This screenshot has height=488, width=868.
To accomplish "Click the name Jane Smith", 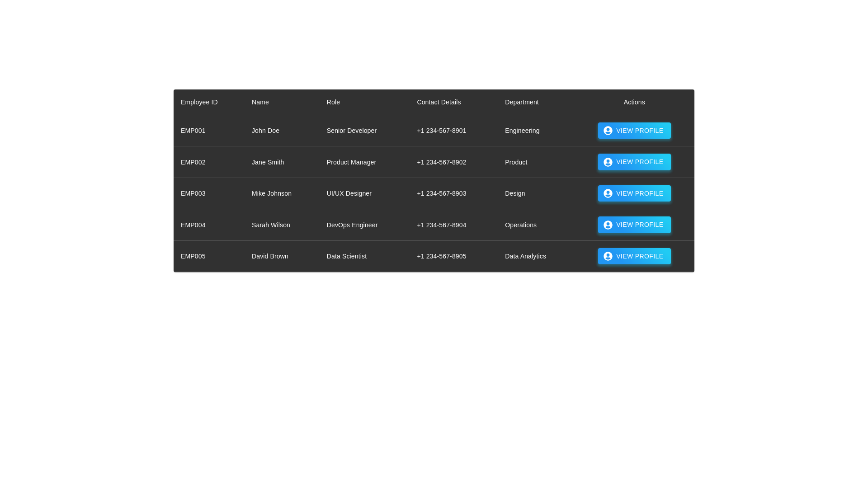I will point(268,162).
